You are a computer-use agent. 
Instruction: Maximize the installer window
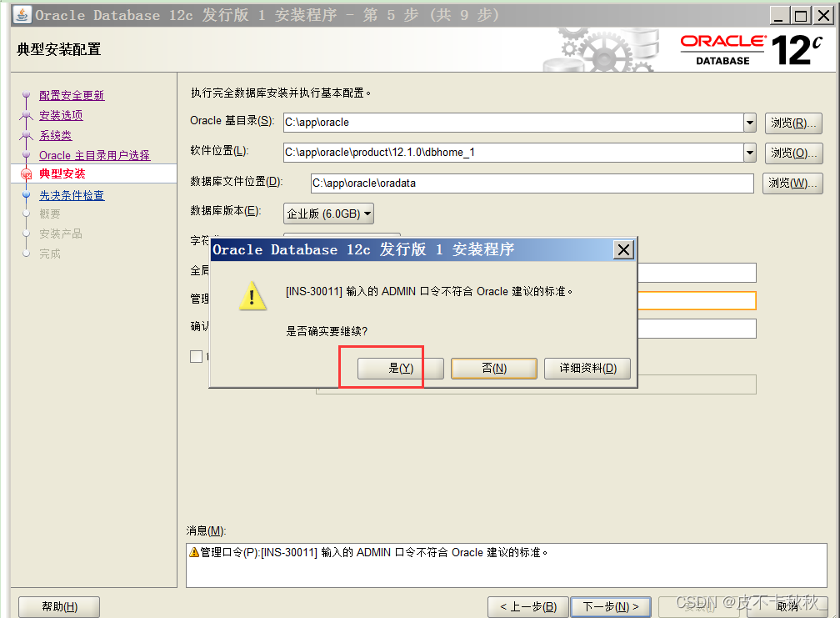coord(801,16)
